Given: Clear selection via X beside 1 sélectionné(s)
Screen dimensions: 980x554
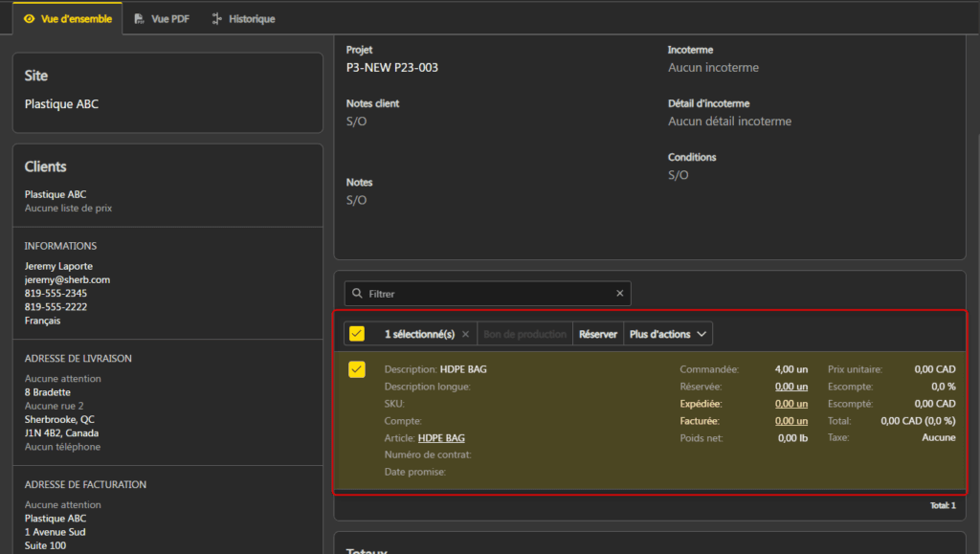Looking at the screenshot, I should pyautogui.click(x=465, y=334).
